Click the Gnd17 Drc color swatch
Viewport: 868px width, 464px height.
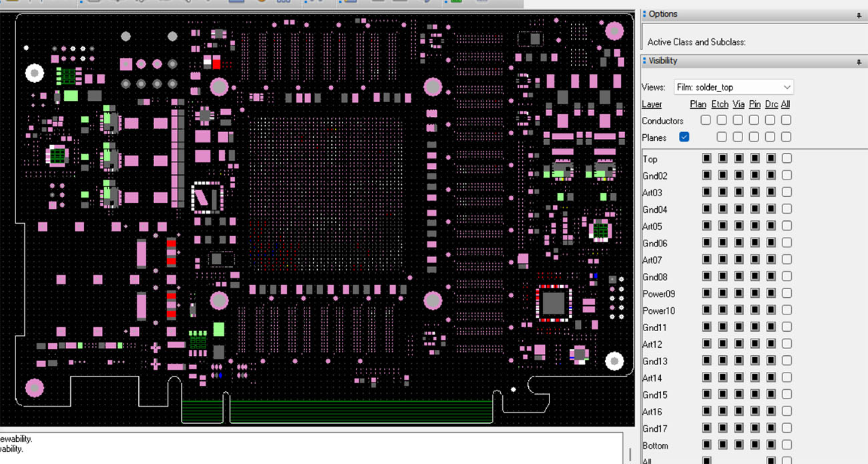pyautogui.click(x=771, y=428)
